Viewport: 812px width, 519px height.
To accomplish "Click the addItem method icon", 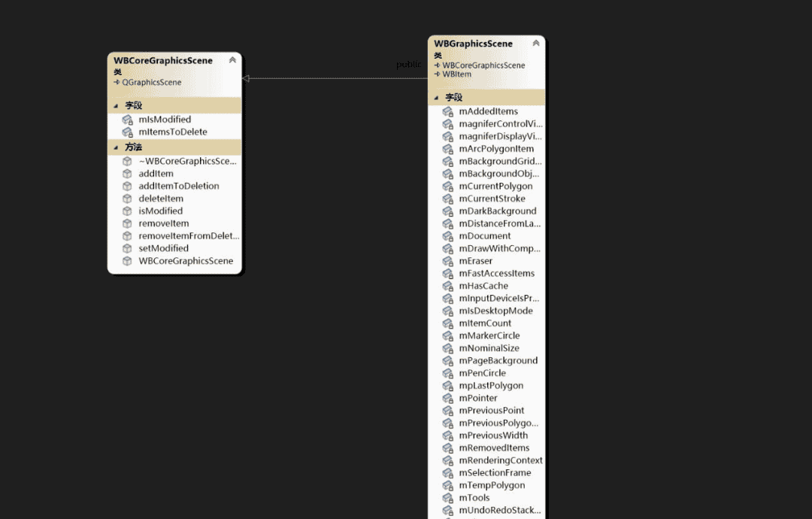I will click(128, 174).
